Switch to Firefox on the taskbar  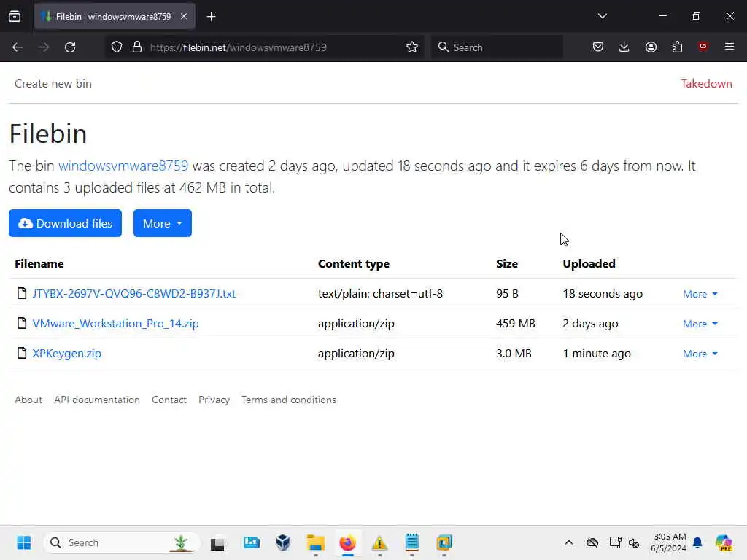tap(348, 542)
